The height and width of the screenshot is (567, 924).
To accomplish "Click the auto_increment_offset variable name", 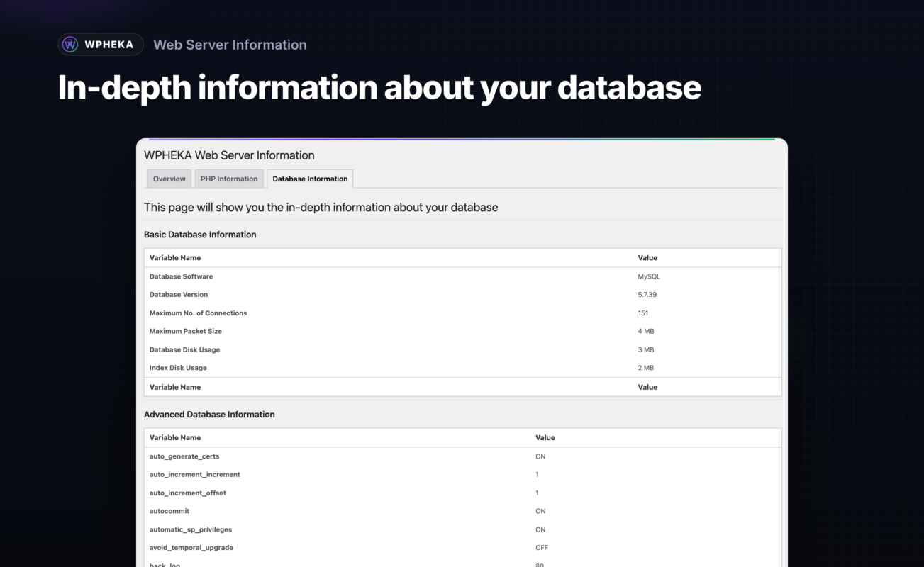I will (x=188, y=493).
